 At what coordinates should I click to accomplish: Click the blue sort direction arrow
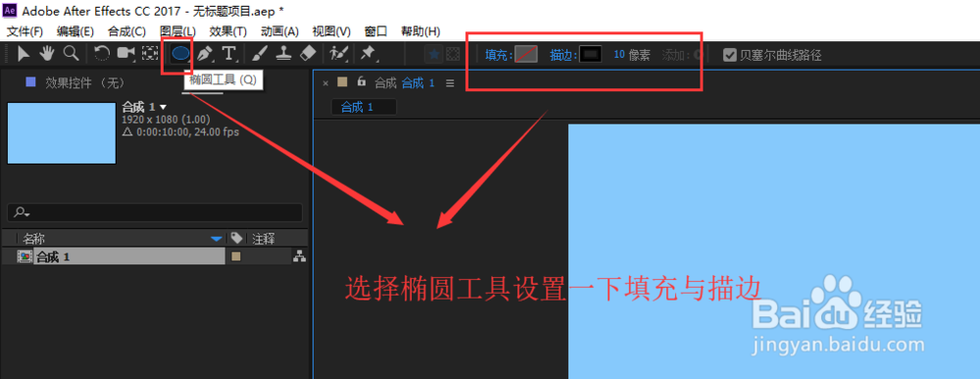coord(217,239)
